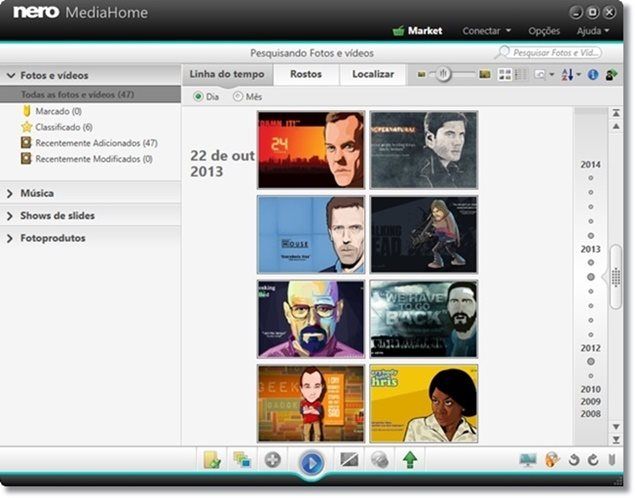The width and height of the screenshot is (635, 498).
Task: Jump to 2014 in the timeline
Action: [590, 164]
